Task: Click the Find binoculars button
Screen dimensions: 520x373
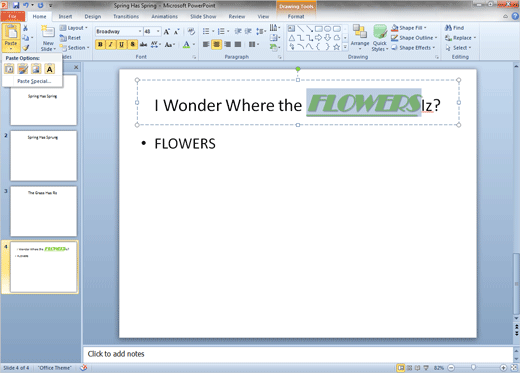Action: [455, 28]
